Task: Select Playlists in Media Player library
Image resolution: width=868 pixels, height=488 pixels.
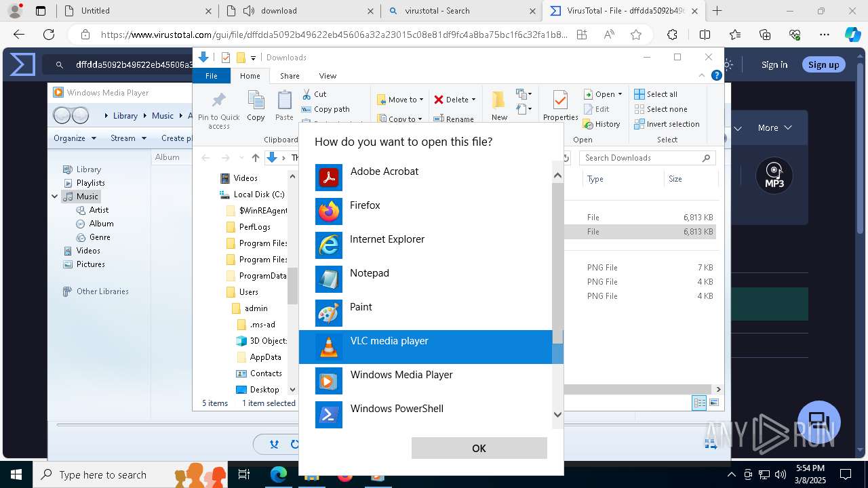Action: (x=84, y=183)
